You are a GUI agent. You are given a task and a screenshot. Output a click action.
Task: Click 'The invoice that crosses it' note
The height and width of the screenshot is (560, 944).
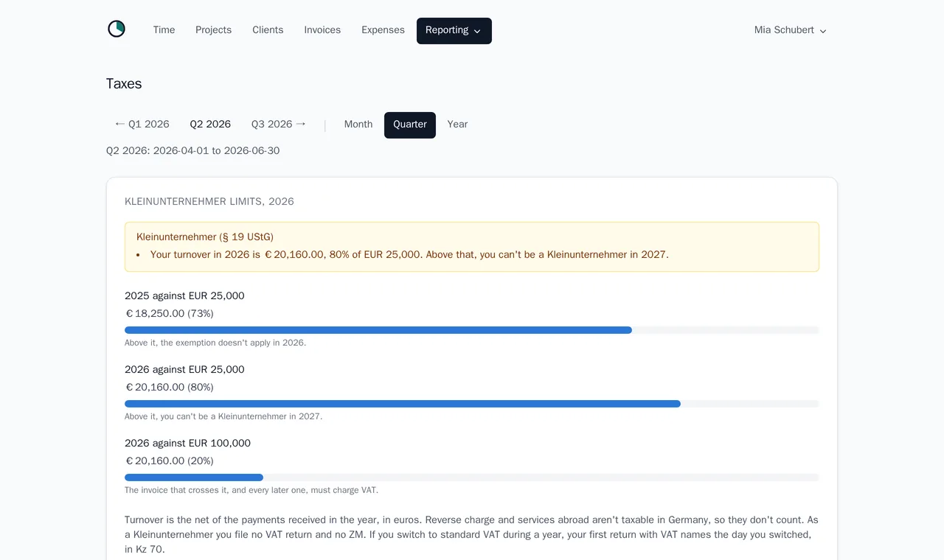point(251,490)
